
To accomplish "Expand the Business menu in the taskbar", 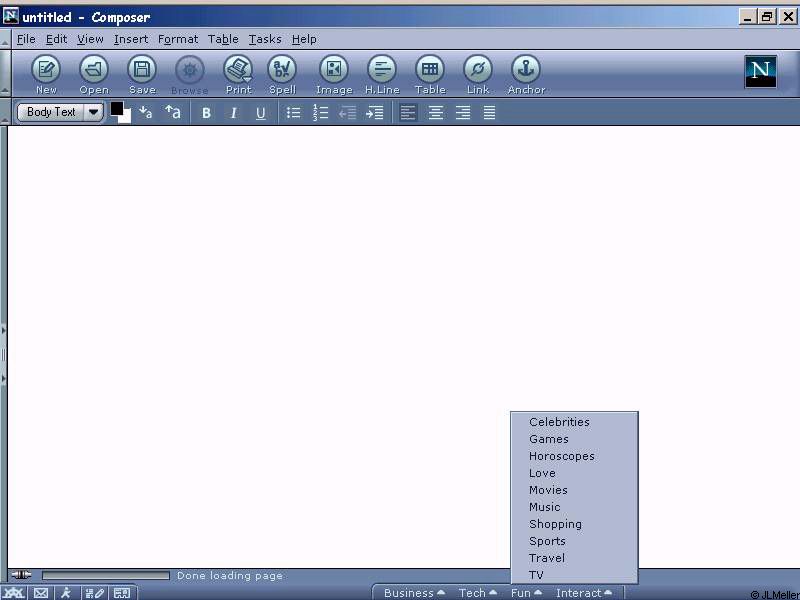I will click(x=414, y=593).
